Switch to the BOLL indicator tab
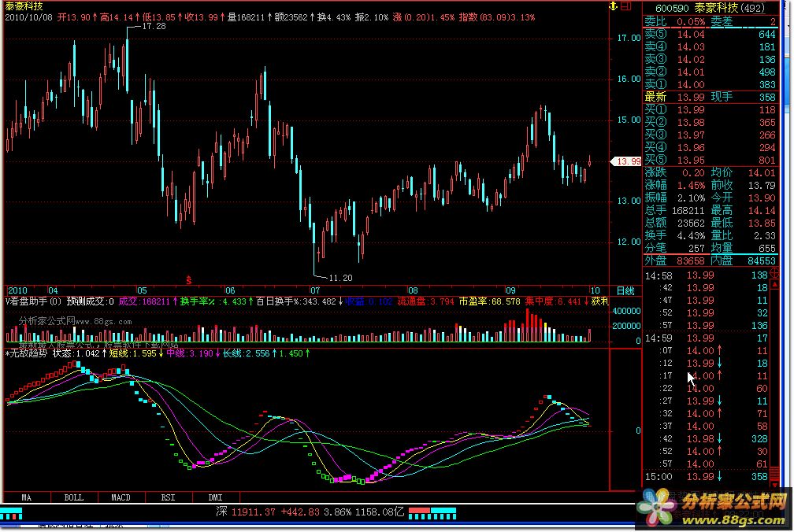This screenshot has width=794, height=532. tap(74, 497)
